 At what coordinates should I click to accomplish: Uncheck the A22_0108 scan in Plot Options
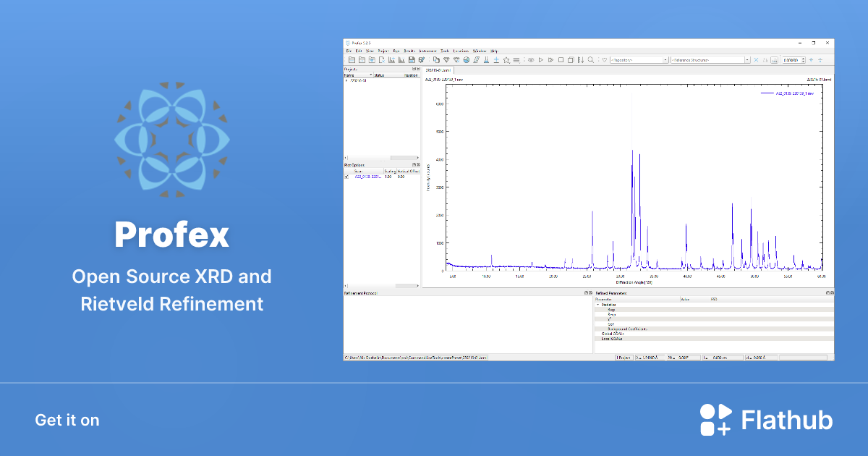click(x=346, y=176)
